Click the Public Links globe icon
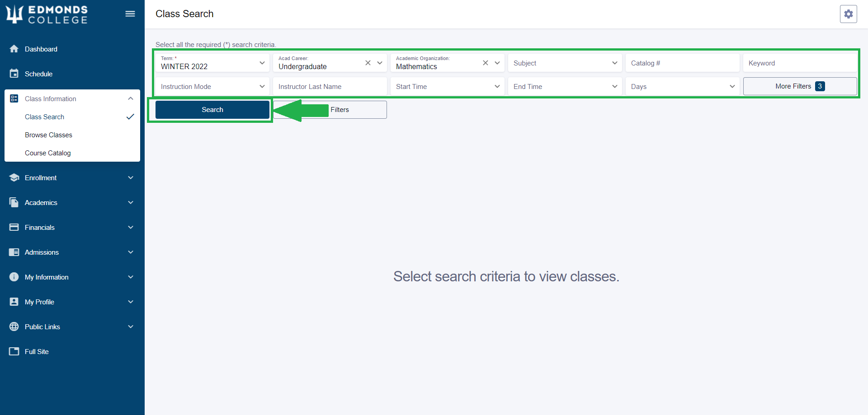 point(14,326)
